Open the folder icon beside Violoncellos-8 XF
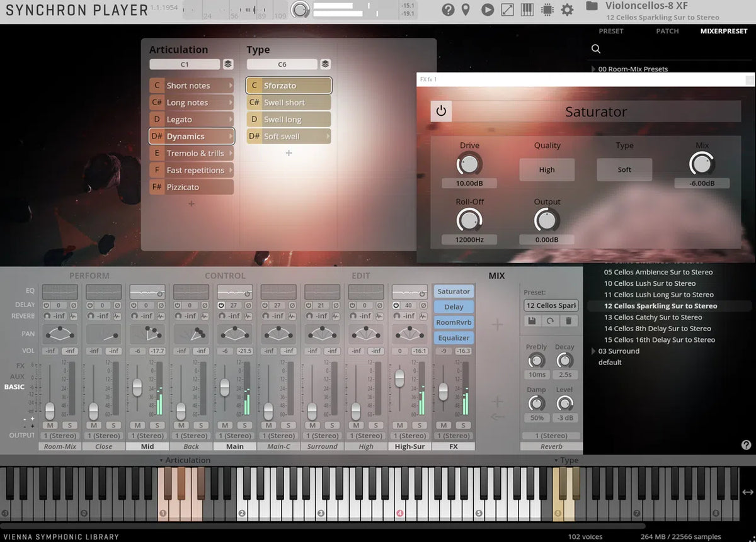 coord(591,6)
